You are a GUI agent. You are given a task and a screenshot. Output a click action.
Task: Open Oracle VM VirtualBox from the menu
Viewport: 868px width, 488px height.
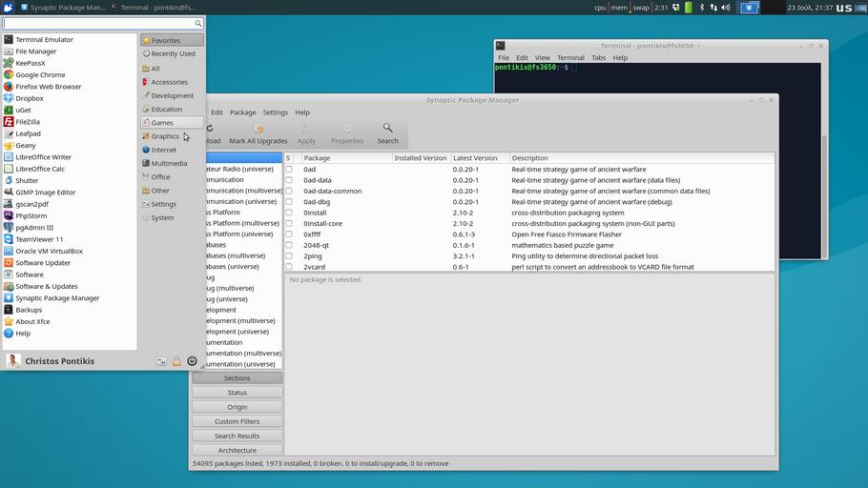tap(49, 251)
